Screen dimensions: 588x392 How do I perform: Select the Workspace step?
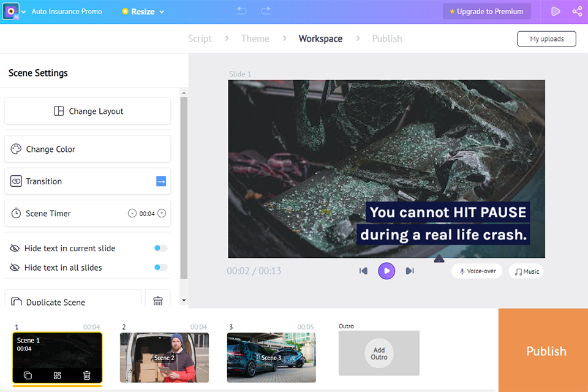(x=320, y=38)
